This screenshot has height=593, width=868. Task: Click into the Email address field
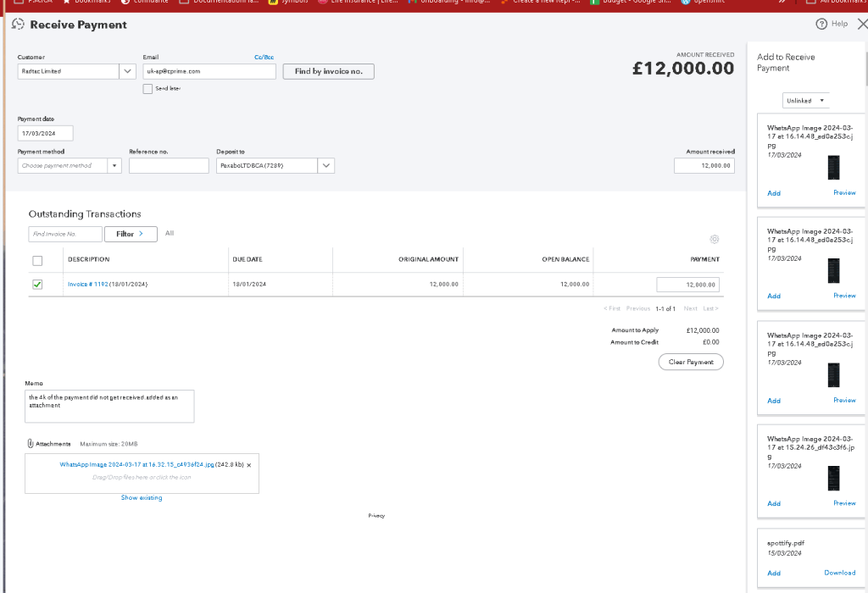click(209, 71)
